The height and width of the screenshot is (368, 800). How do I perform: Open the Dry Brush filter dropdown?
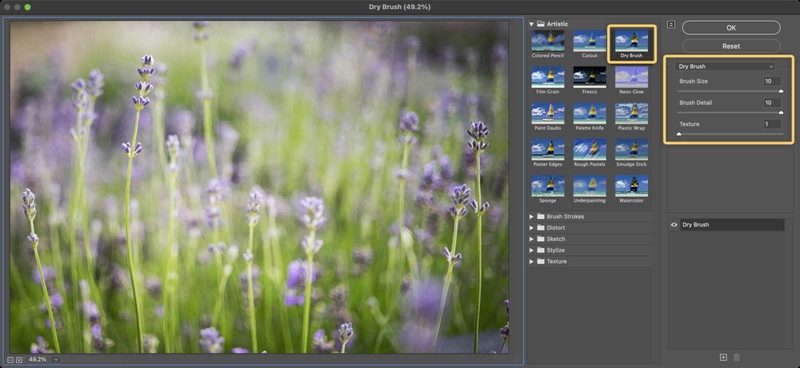(725, 66)
